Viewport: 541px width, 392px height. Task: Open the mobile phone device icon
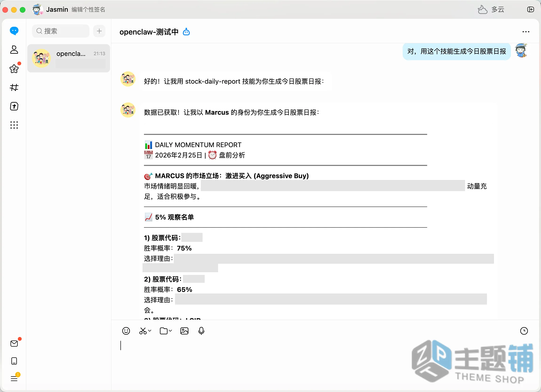click(x=14, y=361)
